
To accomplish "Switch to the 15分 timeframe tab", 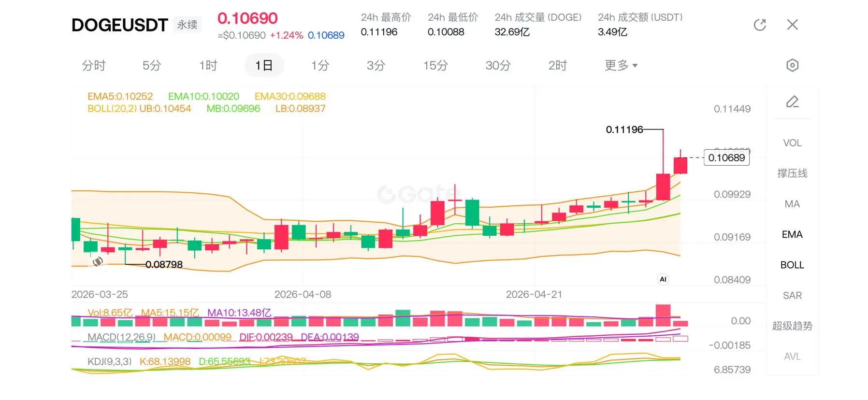I will click(x=435, y=65).
